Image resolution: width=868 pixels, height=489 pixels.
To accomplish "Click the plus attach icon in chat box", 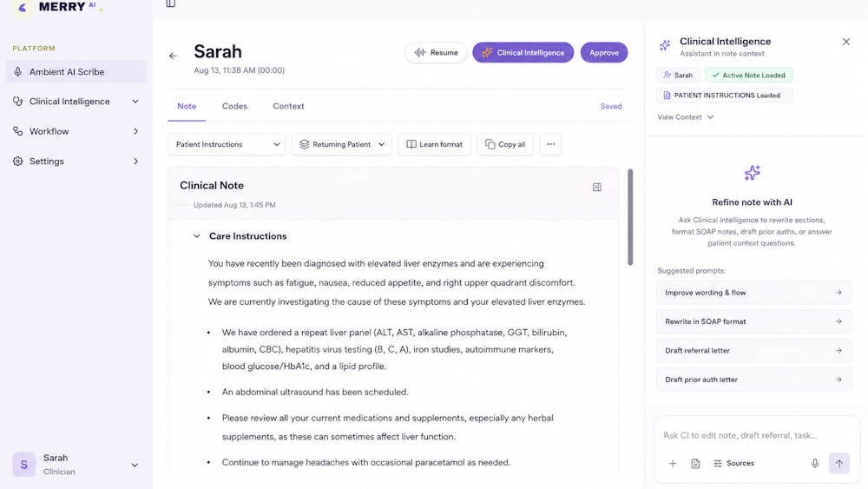I will (x=673, y=464).
